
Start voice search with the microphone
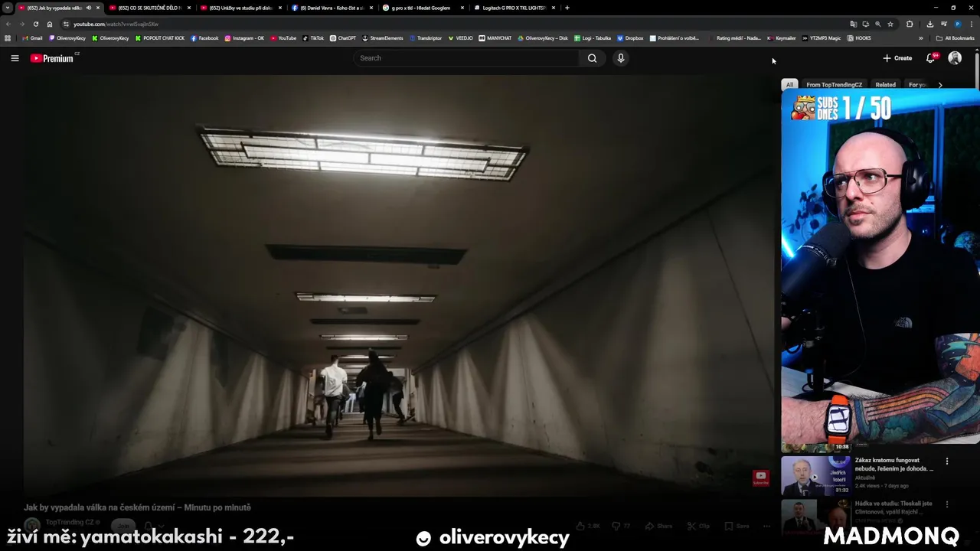point(620,58)
